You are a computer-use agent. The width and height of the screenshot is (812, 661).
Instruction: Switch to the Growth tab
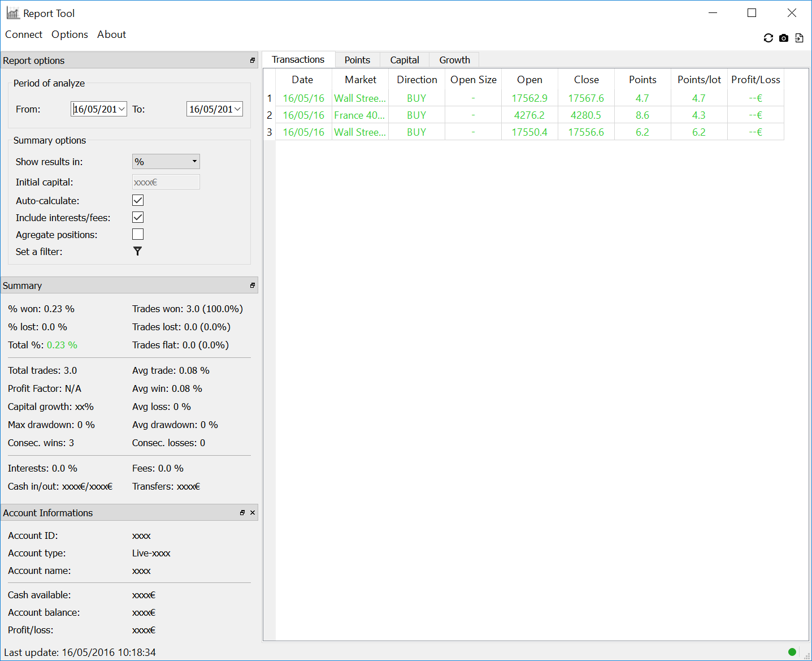(455, 60)
